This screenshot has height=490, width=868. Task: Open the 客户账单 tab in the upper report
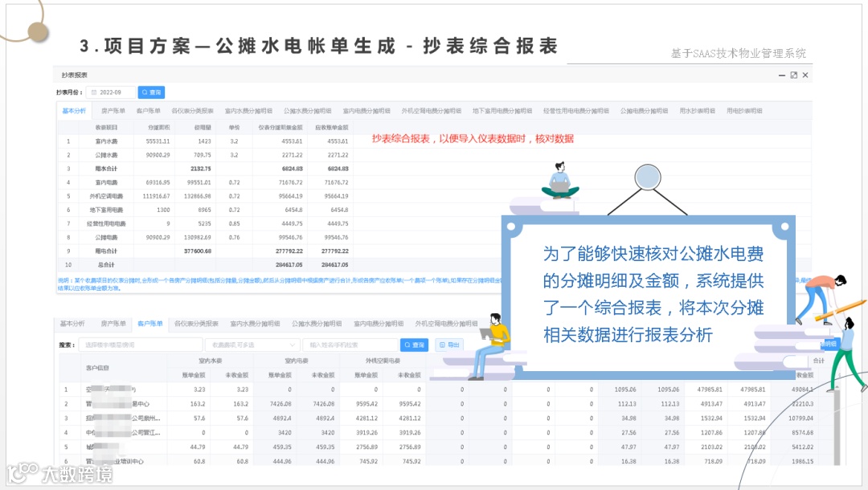[x=149, y=111]
